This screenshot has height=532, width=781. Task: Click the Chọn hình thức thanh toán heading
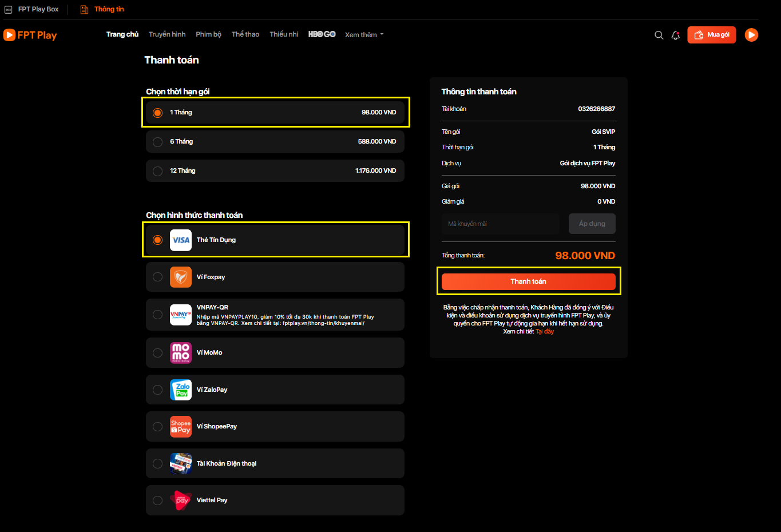tap(195, 216)
